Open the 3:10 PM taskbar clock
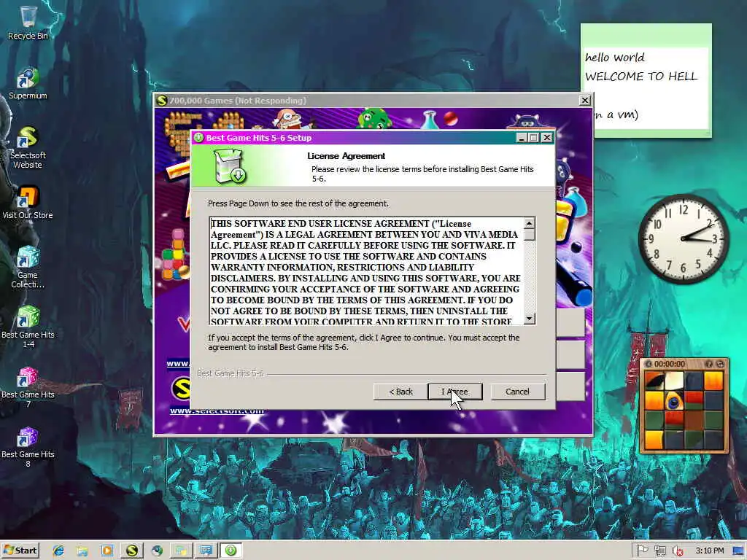The width and height of the screenshot is (747, 560). coord(709,551)
